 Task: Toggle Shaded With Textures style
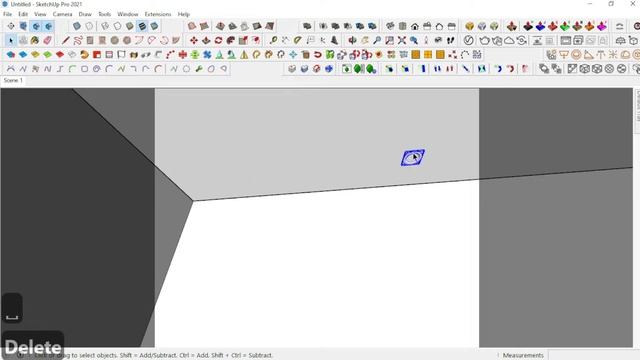pyautogui.click(x=142, y=27)
